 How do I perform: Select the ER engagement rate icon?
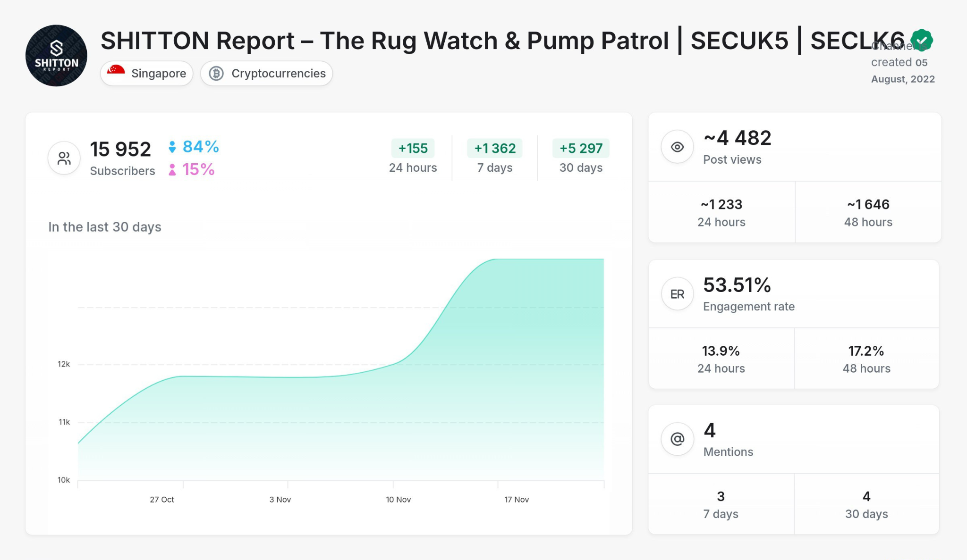pos(677,293)
